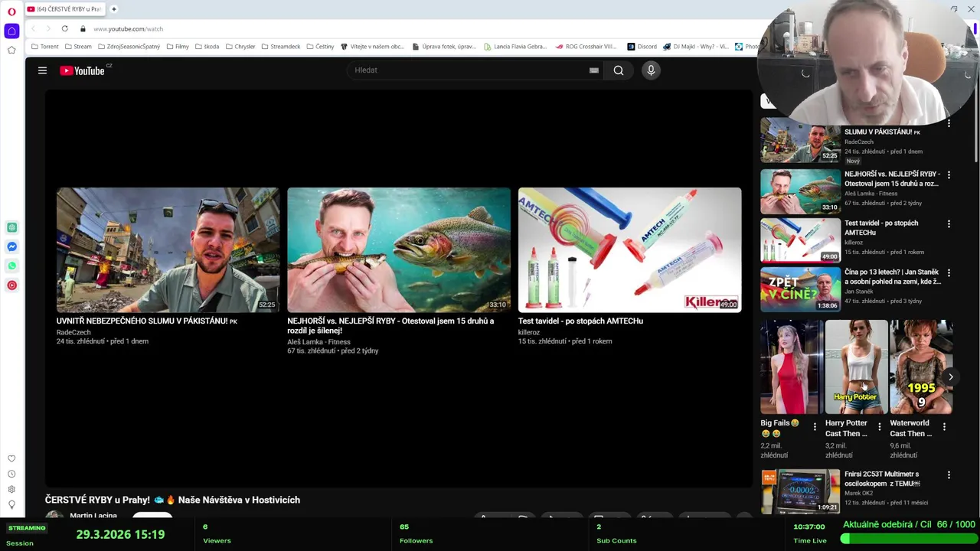Screen dimensions: 980x551
Task: Open ROG Crosshair VIII bookmark
Action: pyautogui.click(x=586, y=47)
